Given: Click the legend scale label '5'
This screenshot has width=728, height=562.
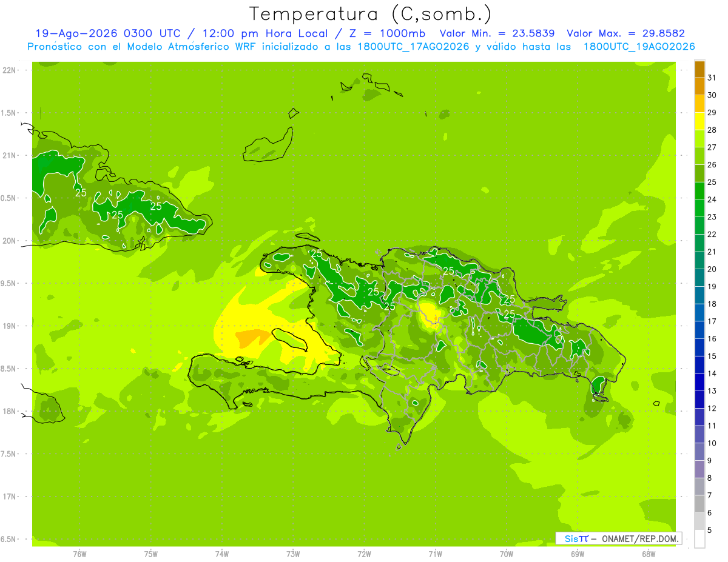Looking at the screenshot, I should tap(710, 530).
